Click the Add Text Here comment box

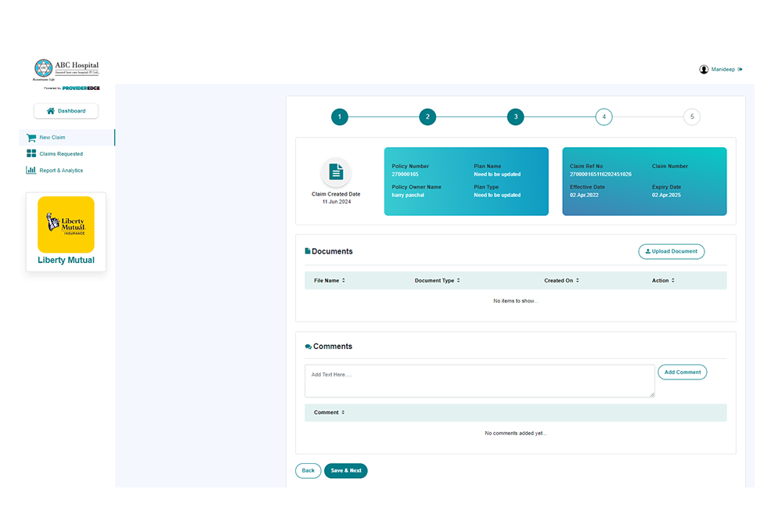tap(479, 381)
